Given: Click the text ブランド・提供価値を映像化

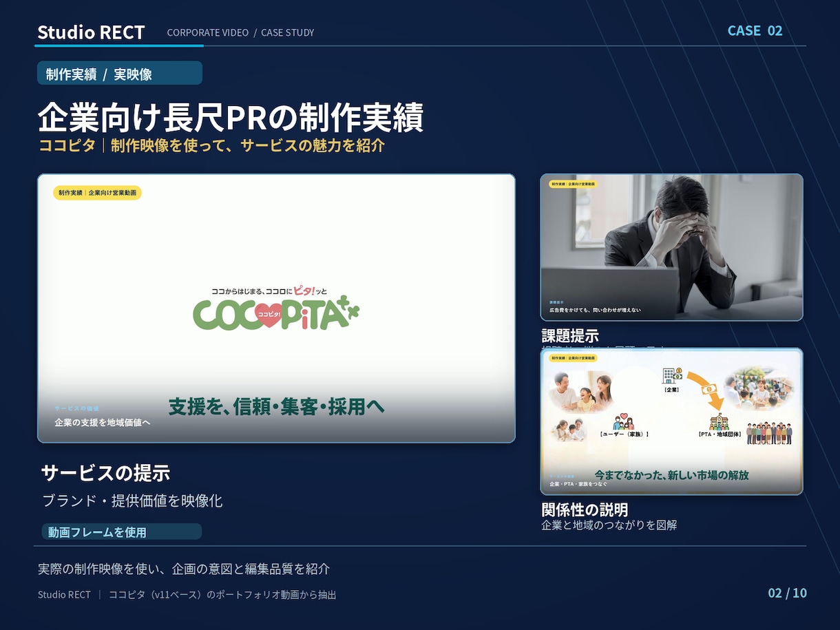Looking at the screenshot, I should [x=132, y=501].
